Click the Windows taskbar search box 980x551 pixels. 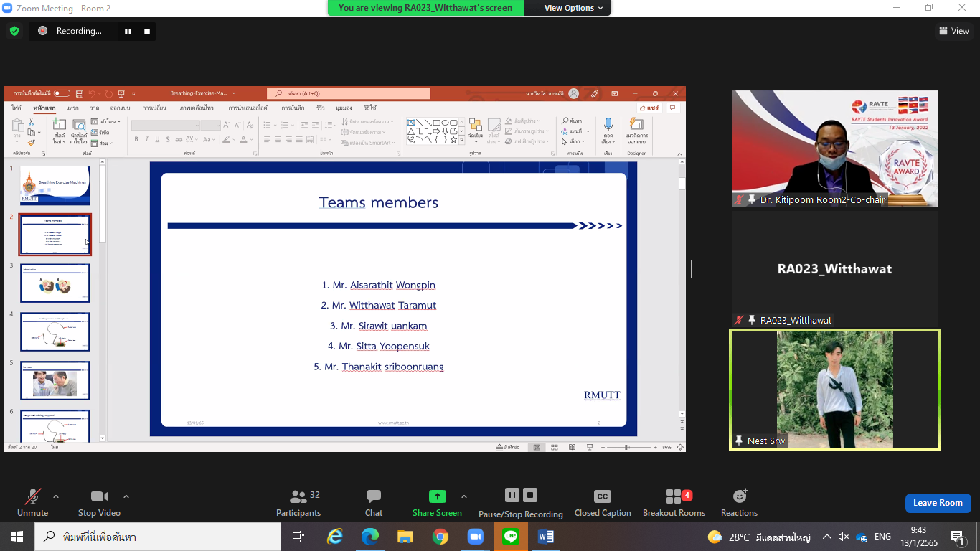(158, 537)
